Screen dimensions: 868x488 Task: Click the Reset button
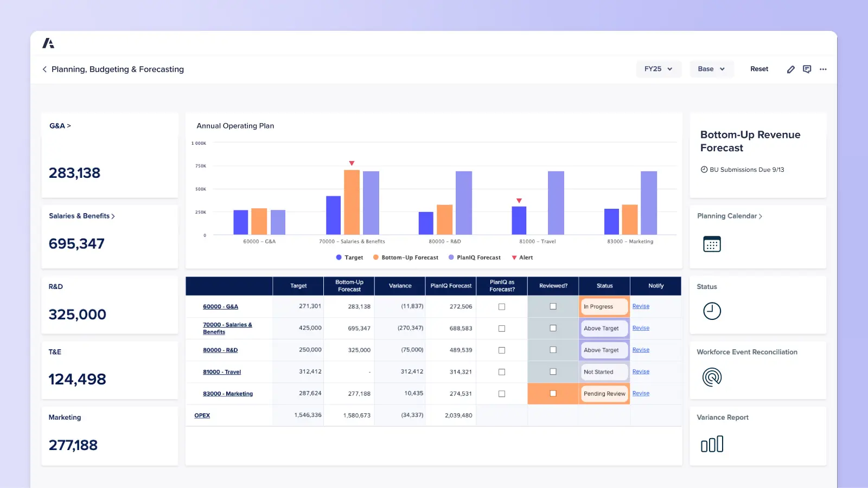(759, 69)
